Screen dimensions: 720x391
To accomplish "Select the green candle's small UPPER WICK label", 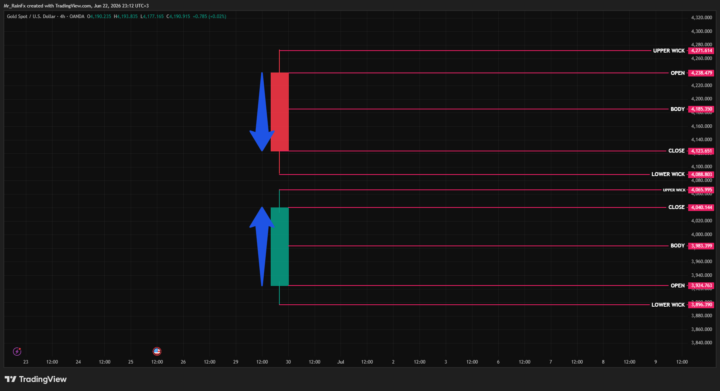I will coord(674,190).
